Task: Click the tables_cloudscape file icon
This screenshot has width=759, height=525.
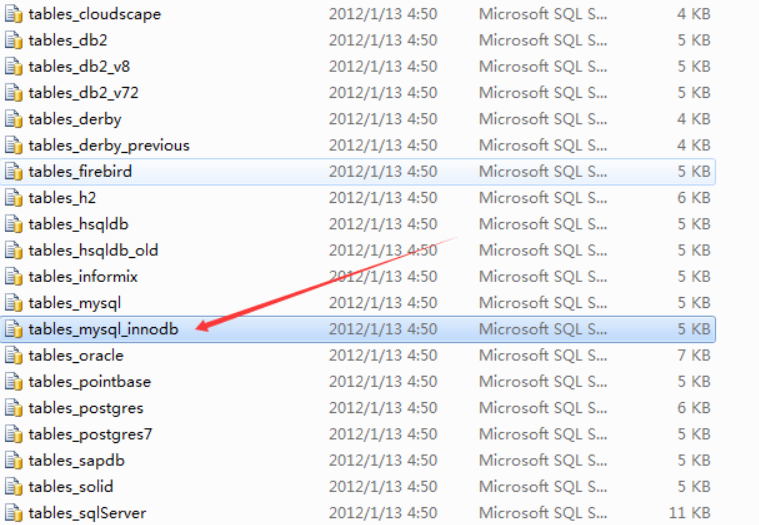Action: tap(14, 14)
